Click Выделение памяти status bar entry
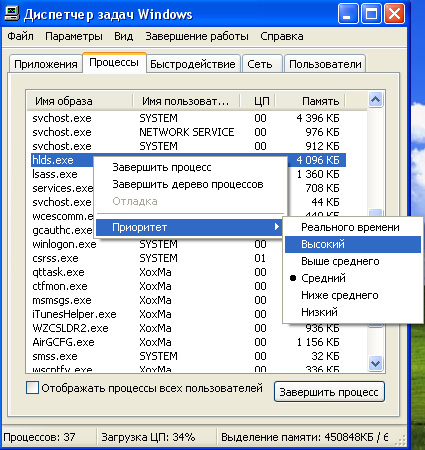 point(305,437)
